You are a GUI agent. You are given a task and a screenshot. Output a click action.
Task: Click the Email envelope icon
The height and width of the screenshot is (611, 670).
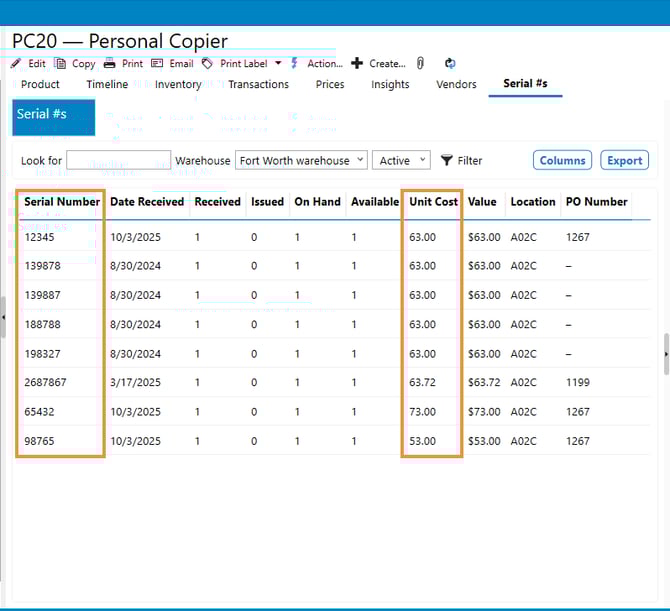point(157,63)
